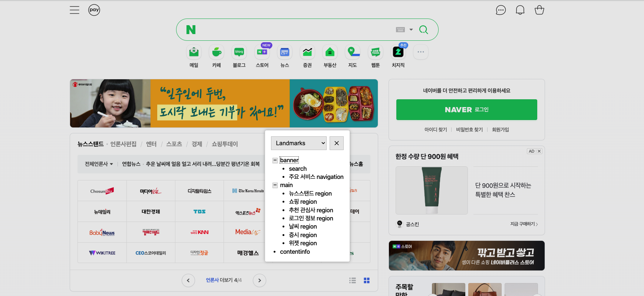644x296 pixels.
Task: Click the 지금 구매하기 link
Action: (x=524, y=224)
